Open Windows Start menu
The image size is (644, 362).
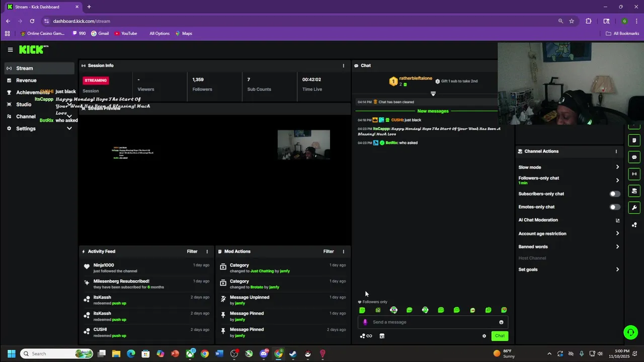pos(11,354)
